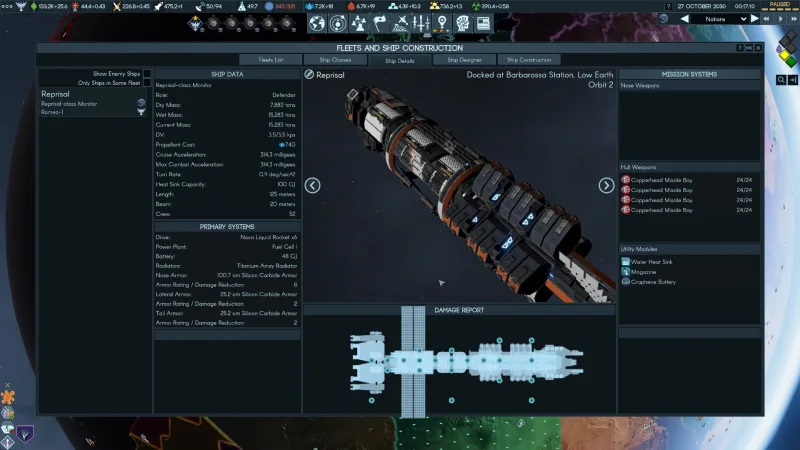This screenshot has width=800, height=450.
Task: Click the base metals resource icon
Action: point(392,6)
